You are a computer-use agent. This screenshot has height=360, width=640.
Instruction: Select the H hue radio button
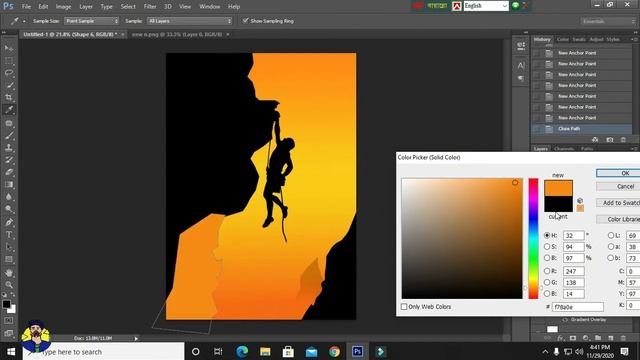click(547, 236)
